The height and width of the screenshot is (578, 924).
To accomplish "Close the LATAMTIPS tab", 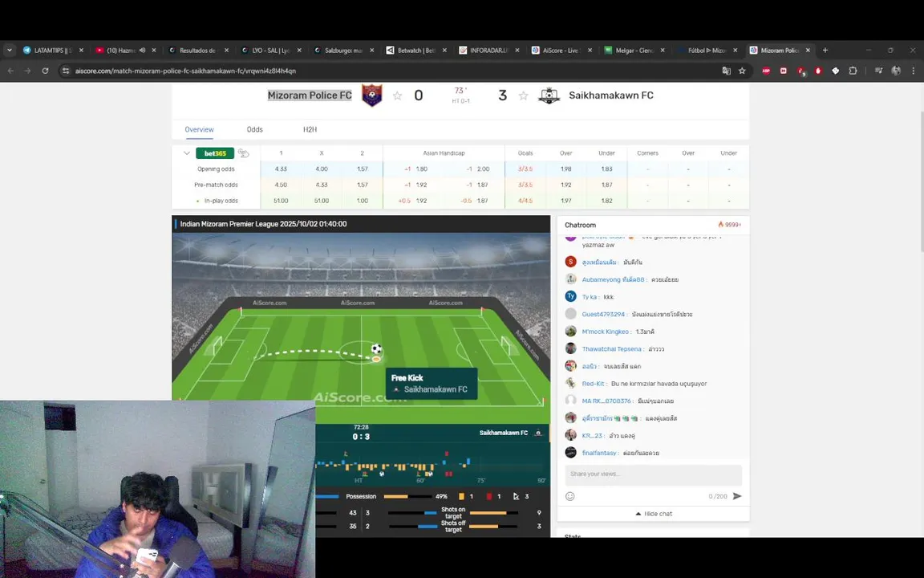I will (81, 50).
